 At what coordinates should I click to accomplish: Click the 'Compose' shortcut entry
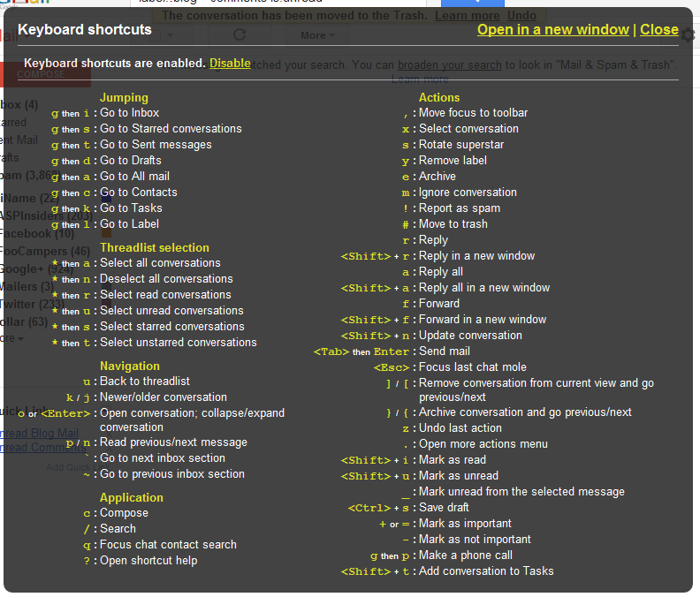click(124, 513)
